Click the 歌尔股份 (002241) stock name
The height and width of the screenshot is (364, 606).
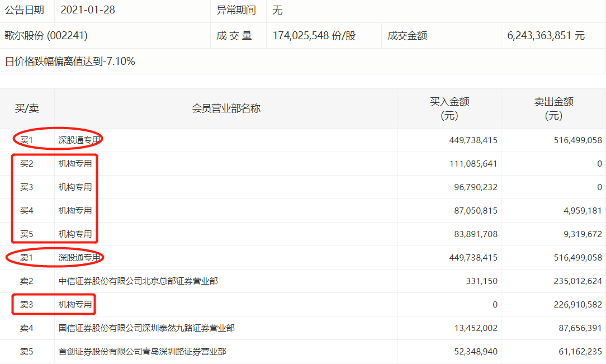pos(46,36)
